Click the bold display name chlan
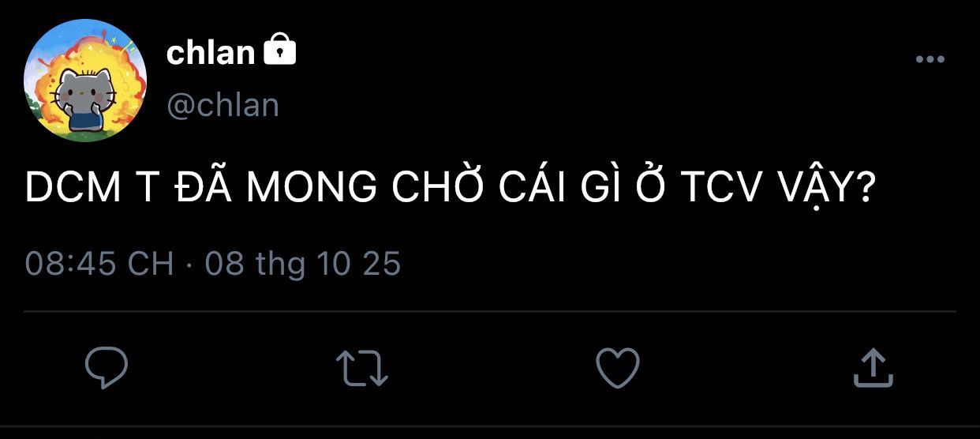Image resolution: width=980 pixels, height=439 pixels. pyautogui.click(x=211, y=53)
